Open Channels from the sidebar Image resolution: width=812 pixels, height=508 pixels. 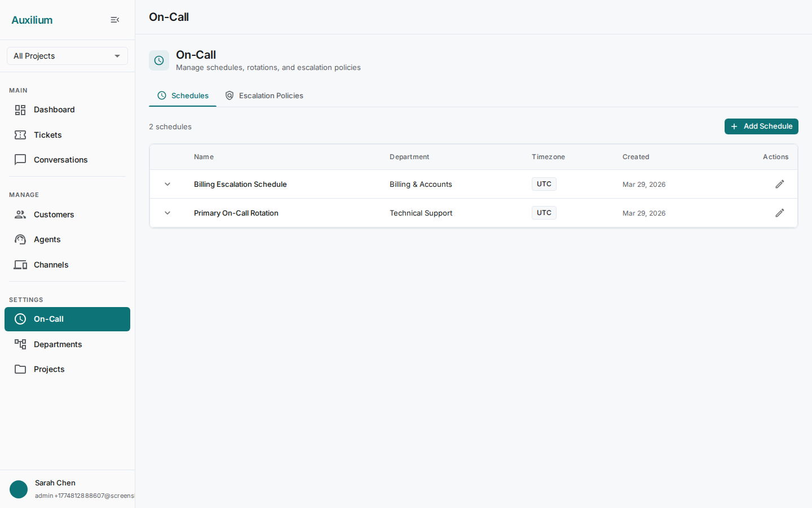tap(51, 265)
